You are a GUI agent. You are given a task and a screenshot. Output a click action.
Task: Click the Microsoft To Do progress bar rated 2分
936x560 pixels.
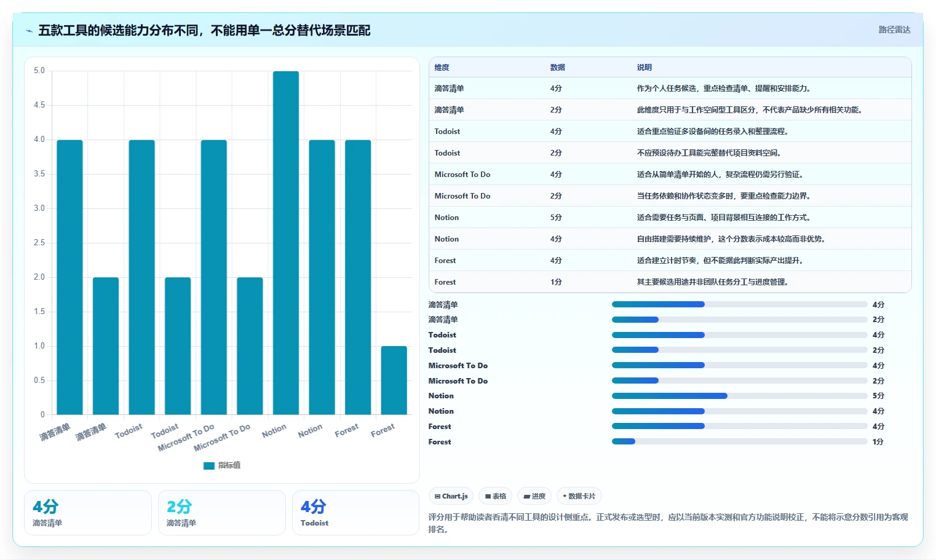click(x=739, y=381)
